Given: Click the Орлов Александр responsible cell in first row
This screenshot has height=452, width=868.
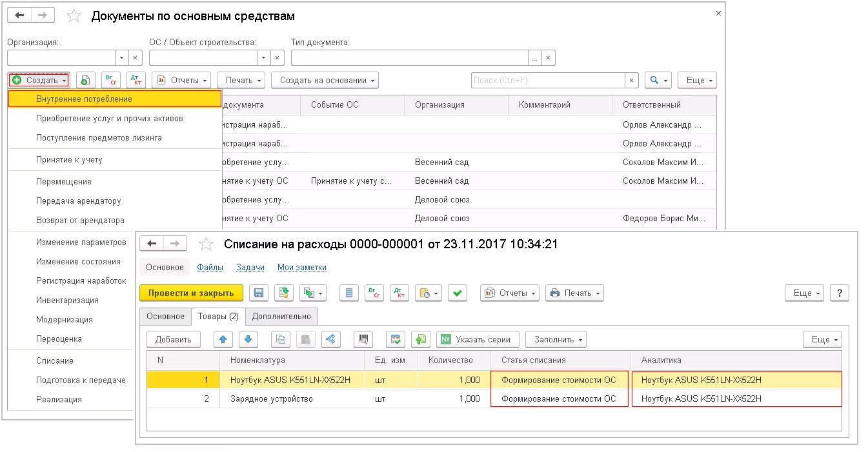Looking at the screenshot, I should [x=664, y=125].
